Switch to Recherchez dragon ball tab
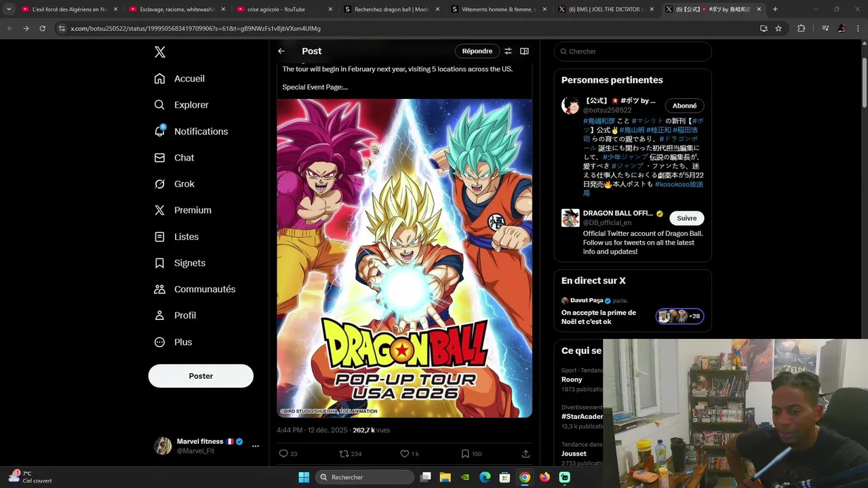The image size is (868, 488). [x=391, y=9]
